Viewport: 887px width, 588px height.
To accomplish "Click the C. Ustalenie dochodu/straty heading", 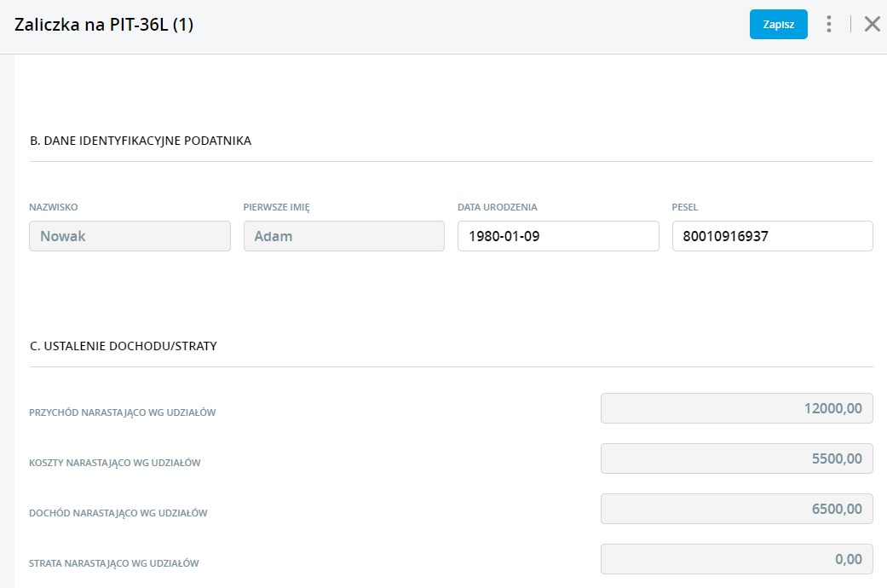I will pos(123,346).
